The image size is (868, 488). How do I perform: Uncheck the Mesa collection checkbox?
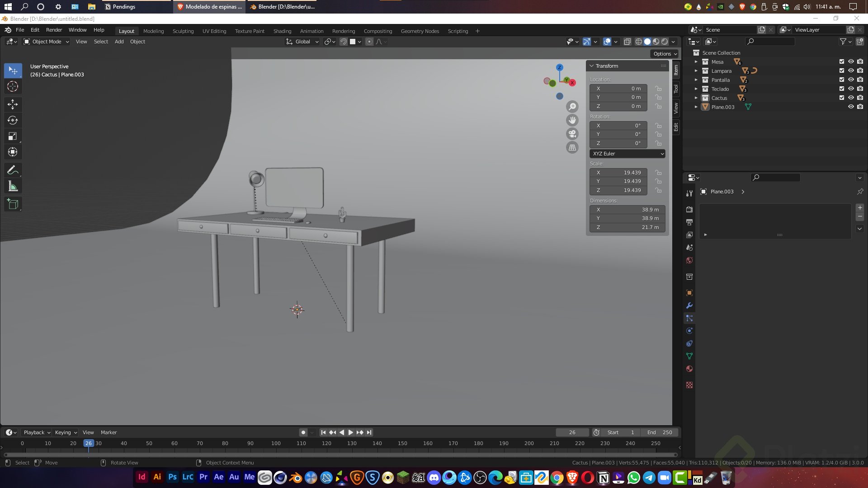click(841, 62)
